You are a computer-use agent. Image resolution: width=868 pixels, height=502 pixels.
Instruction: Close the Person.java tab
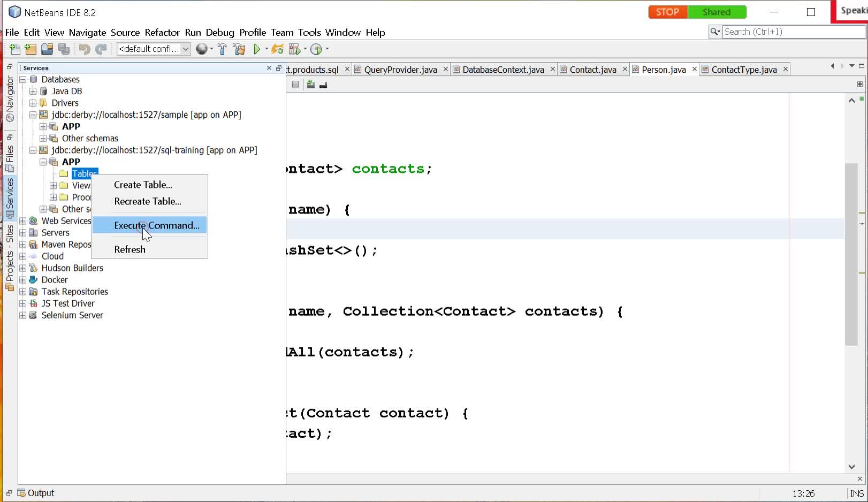click(x=694, y=69)
